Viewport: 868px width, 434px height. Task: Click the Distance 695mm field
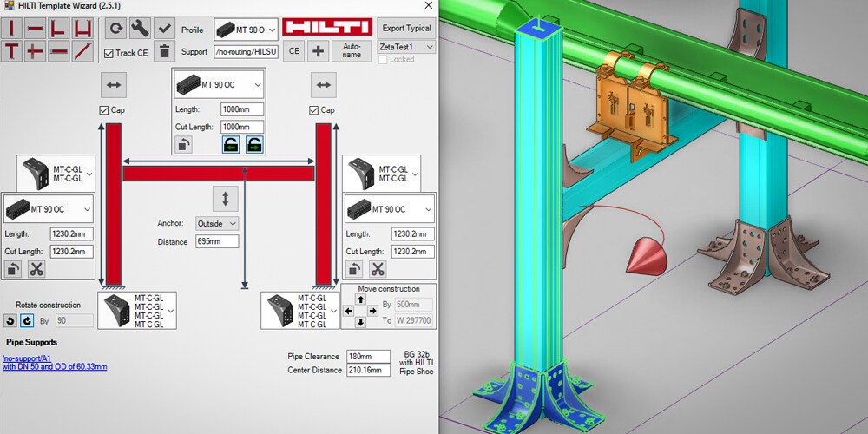pyautogui.click(x=217, y=241)
